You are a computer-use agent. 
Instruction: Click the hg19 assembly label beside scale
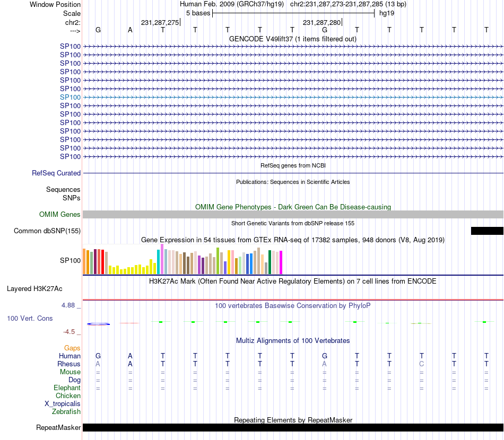(387, 13)
